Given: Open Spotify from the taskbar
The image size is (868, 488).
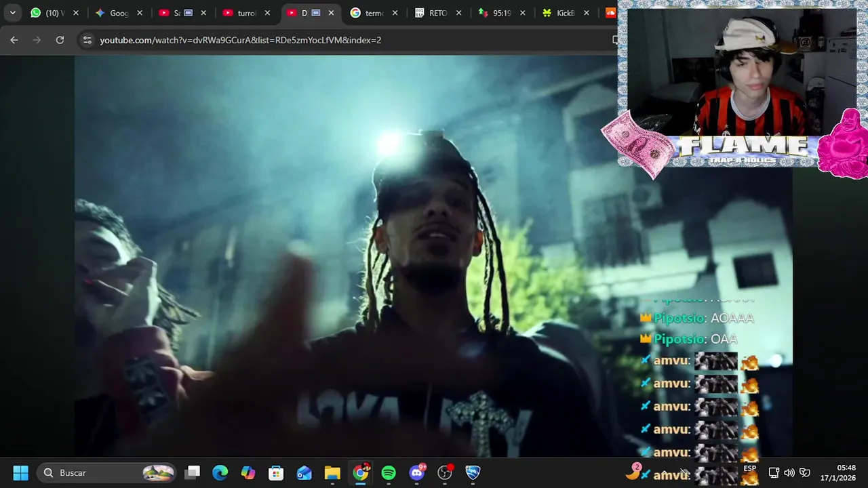Looking at the screenshot, I should click(389, 472).
